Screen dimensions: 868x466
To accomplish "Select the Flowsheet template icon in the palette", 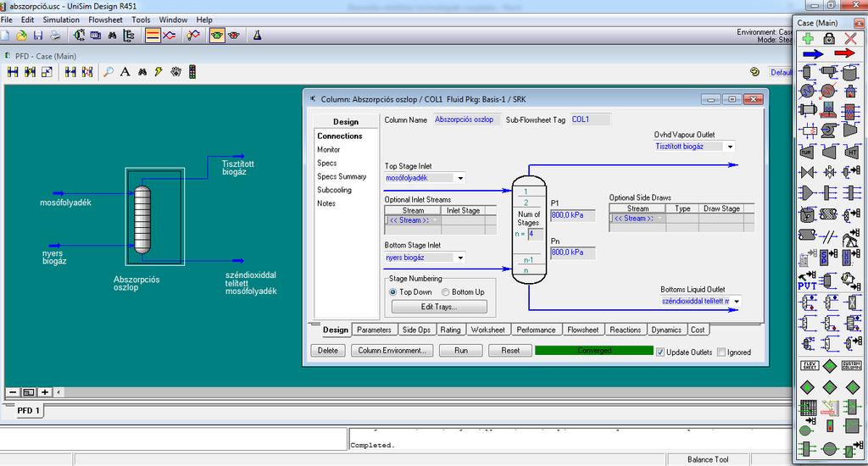I will point(810,365).
